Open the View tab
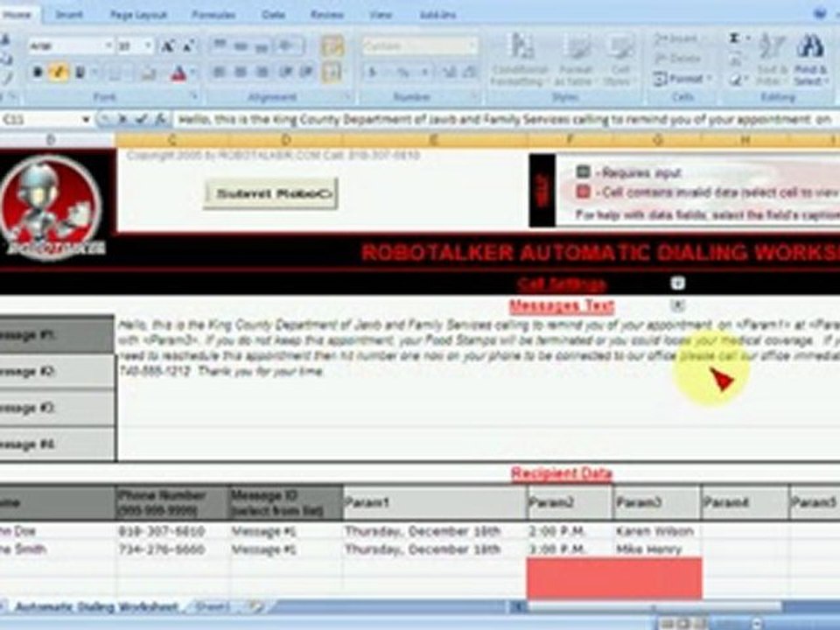 click(x=381, y=15)
